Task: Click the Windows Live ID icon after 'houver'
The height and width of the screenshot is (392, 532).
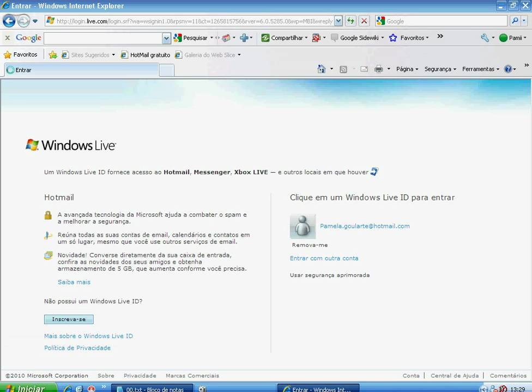Action: point(374,172)
